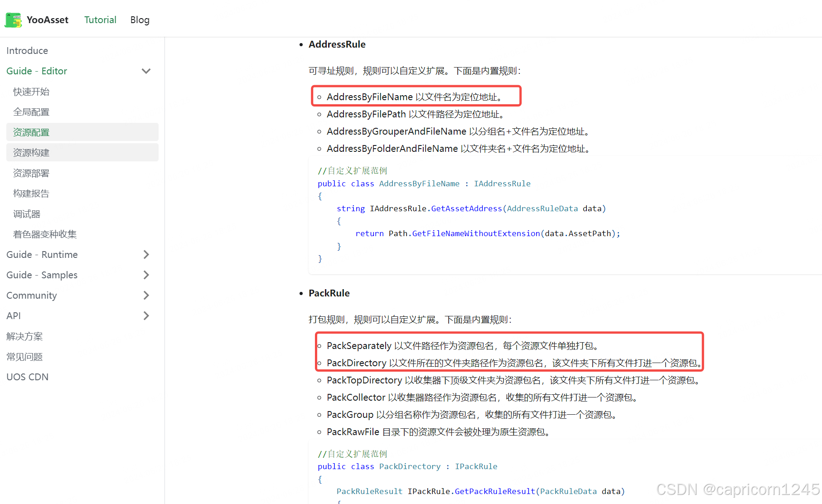
Task: Expand the API chevron
Action: coord(146,316)
